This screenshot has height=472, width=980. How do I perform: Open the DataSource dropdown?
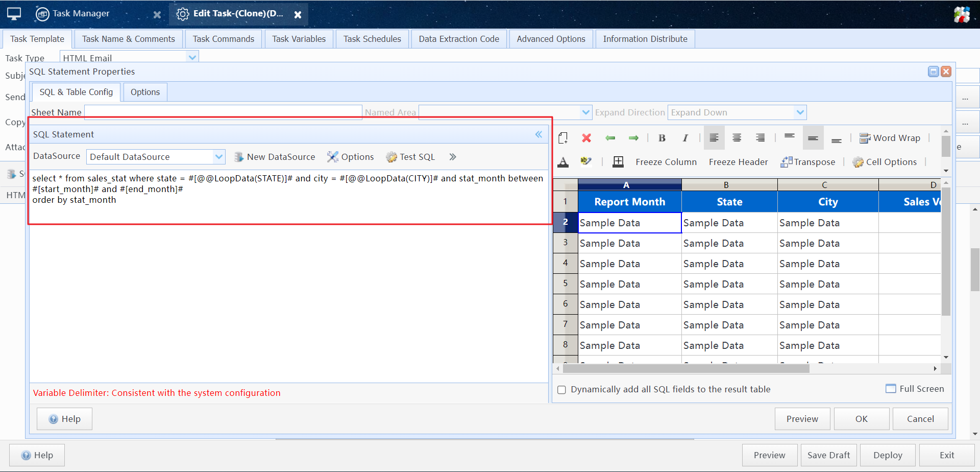[218, 157]
